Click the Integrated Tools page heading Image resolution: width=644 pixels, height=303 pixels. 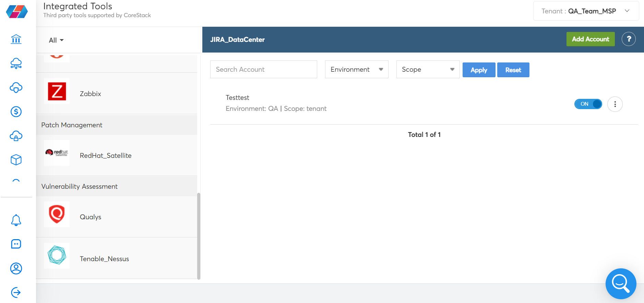point(78,6)
